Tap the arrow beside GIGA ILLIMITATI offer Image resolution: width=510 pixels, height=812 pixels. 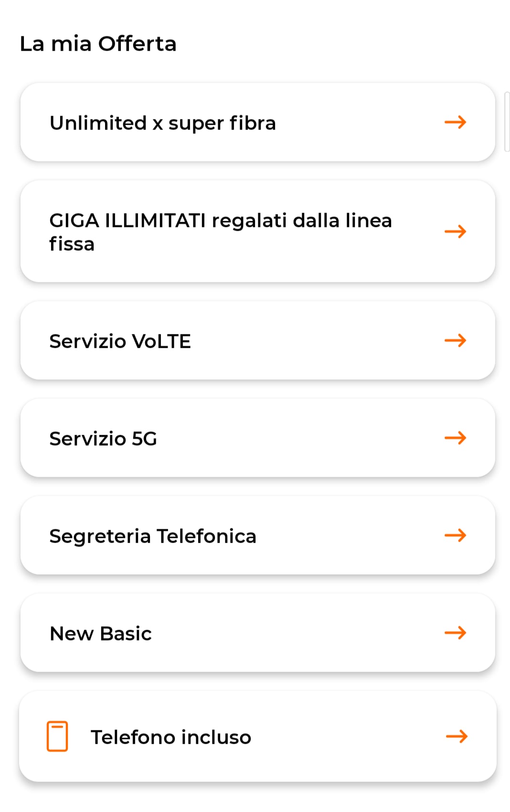pos(455,232)
